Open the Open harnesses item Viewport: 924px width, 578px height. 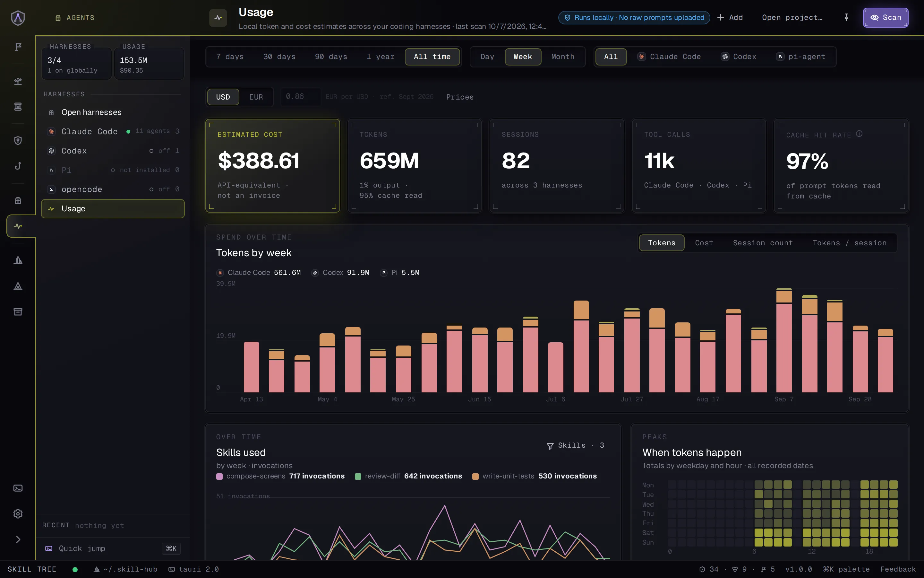[113, 112]
